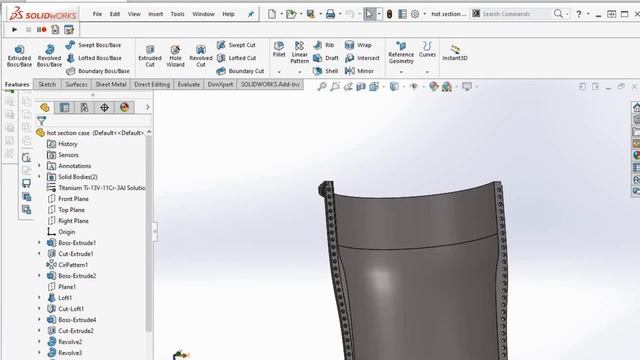Switch to the Evaluate tab
Image resolution: width=640 pixels, height=360 pixels.
[189, 84]
